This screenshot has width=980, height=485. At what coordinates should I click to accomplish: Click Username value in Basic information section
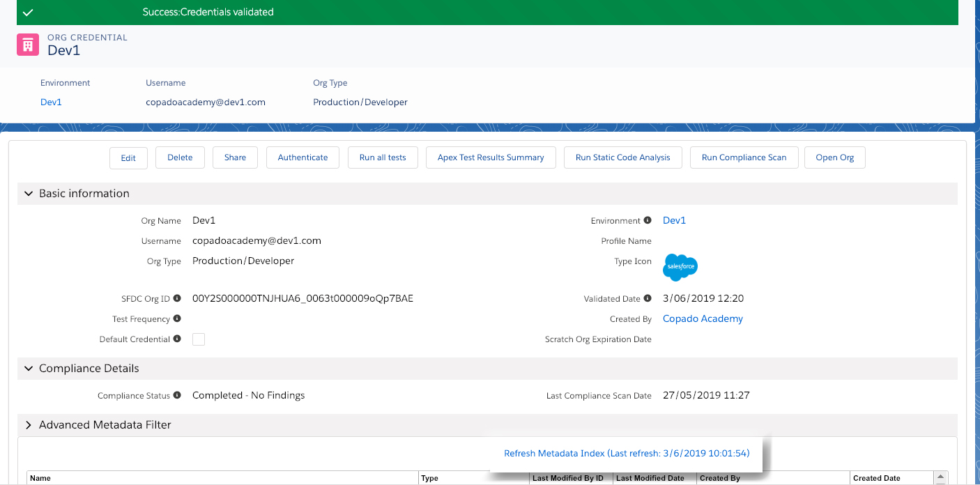(257, 240)
